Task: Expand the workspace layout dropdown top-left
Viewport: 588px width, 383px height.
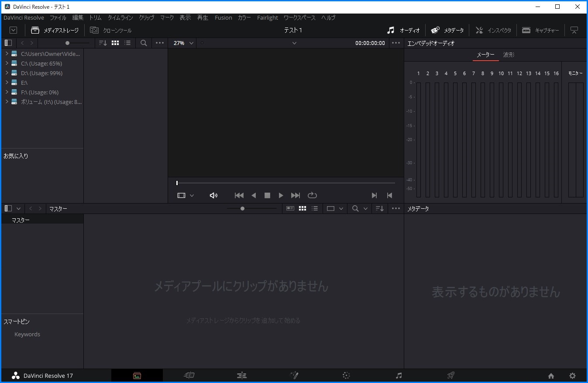Action: (x=14, y=30)
